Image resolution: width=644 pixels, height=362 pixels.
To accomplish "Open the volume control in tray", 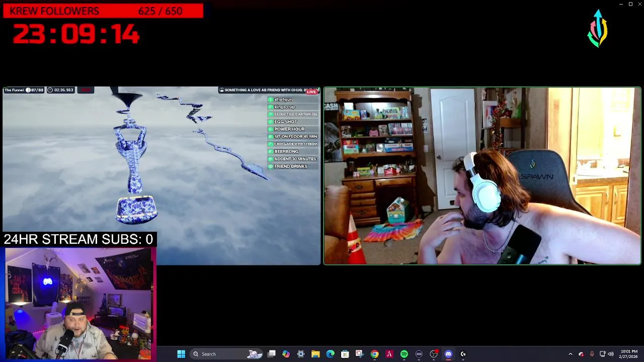I will (611, 354).
